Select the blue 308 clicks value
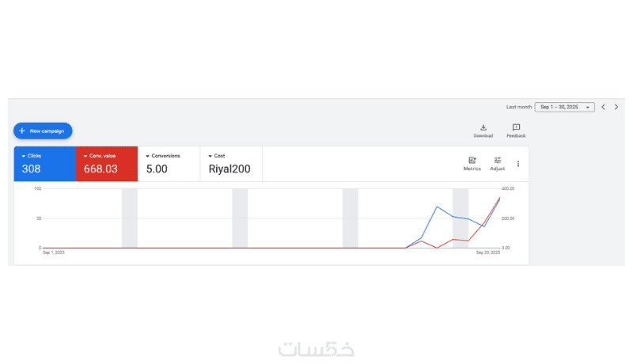Image resolution: width=633 pixels, height=364 pixels. coord(31,169)
